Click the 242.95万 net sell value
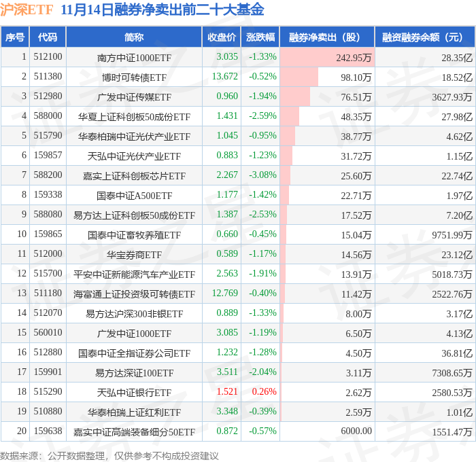This screenshot has width=476, height=462. pyautogui.click(x=354, y=58)
